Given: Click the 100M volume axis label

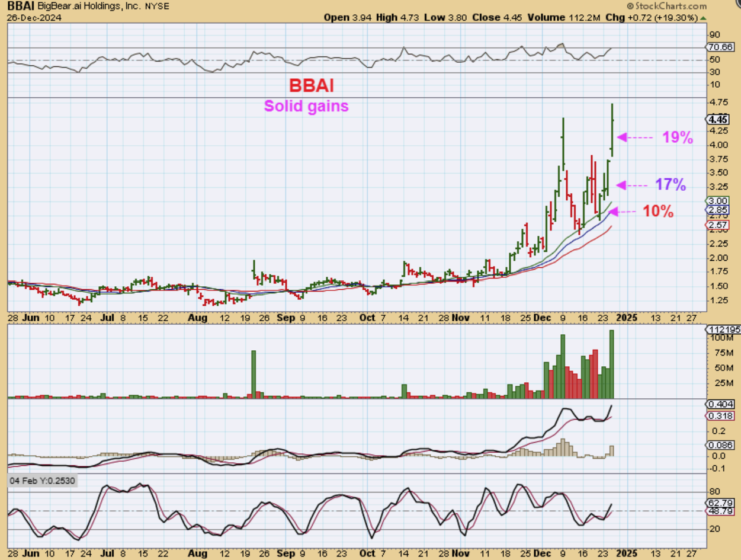Looking at the screenshot, I should (x=721, y=337).
